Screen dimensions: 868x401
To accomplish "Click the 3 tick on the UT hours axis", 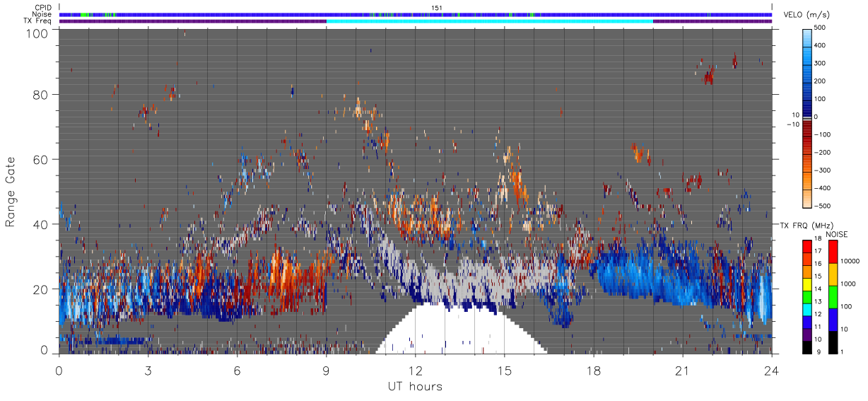I will [x=148, y=371].
